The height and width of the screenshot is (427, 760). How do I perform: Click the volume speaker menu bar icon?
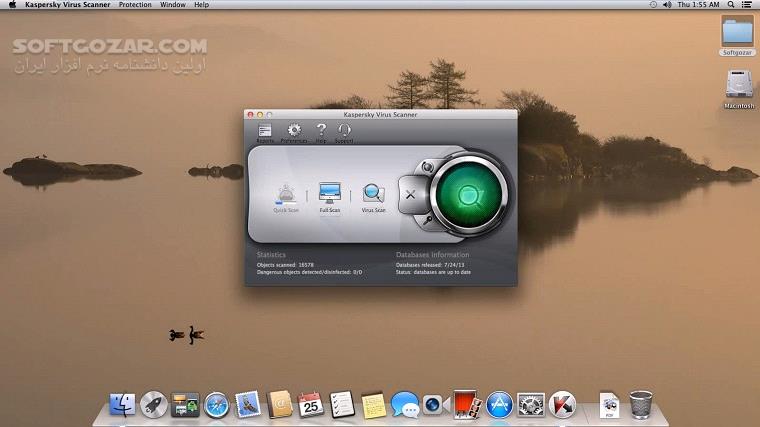pyautogui.click(x=667, y=4)
